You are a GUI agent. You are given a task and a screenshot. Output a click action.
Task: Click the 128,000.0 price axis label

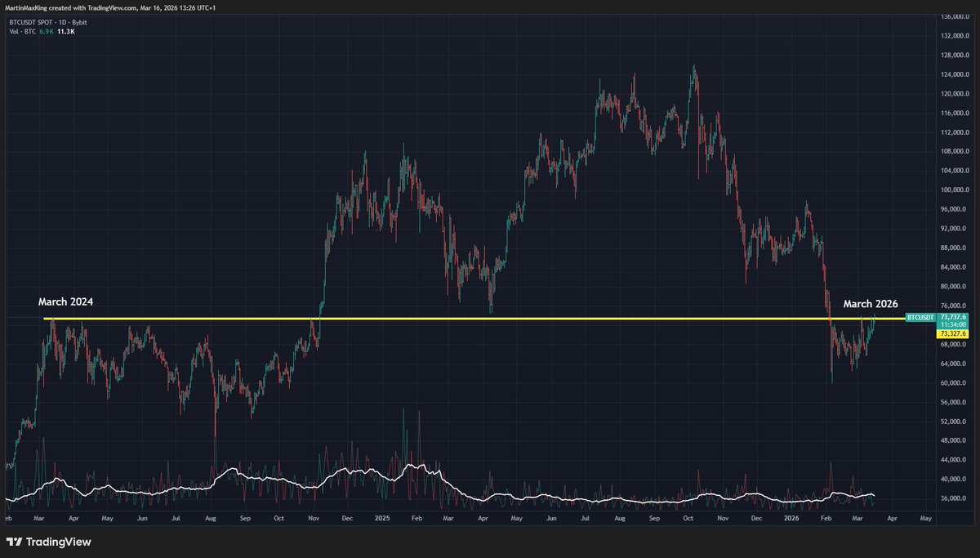pyautogui.click(x=954, y=56)
